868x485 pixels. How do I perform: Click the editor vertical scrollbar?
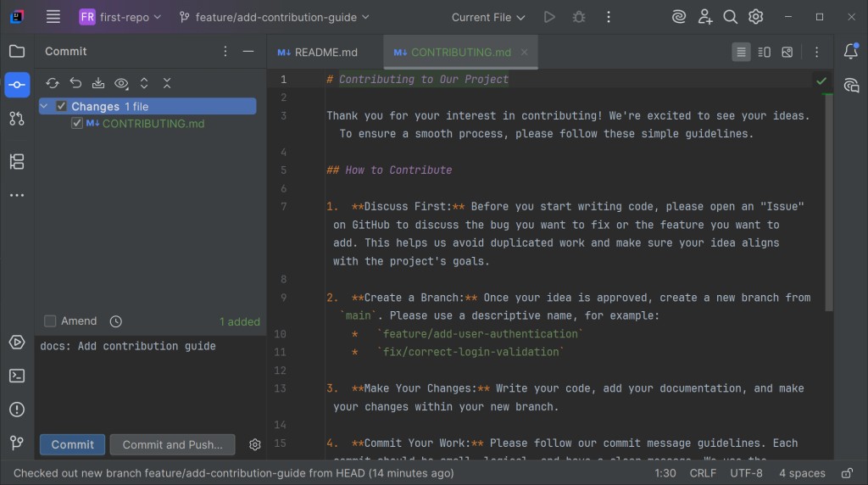click(829, 203)
